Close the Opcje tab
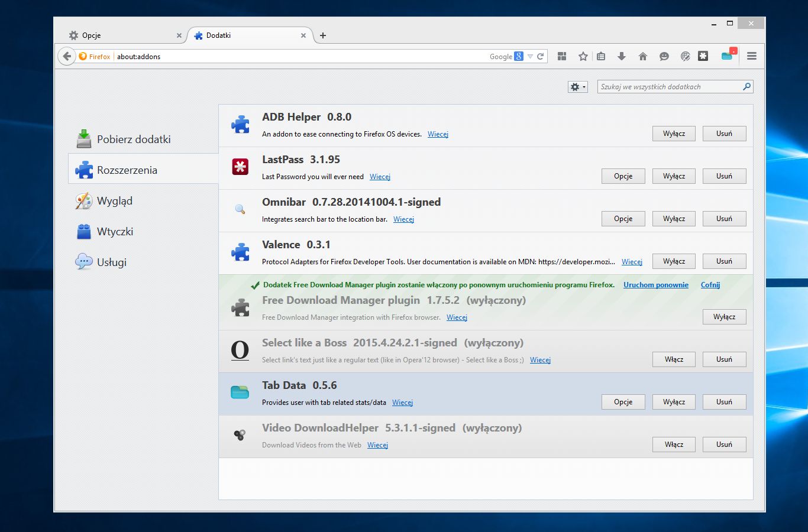 (x=179, y=35)
